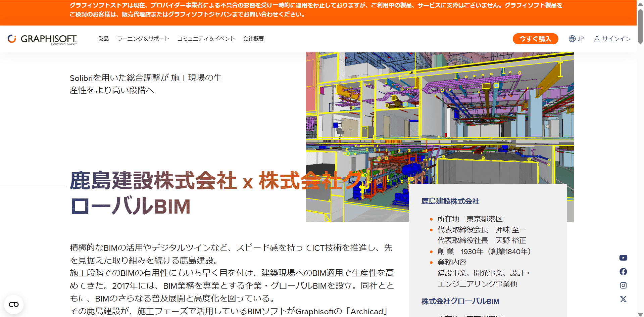Open the YouTube social icon
This screenshot has height=317, width=644.
(623, 258)
